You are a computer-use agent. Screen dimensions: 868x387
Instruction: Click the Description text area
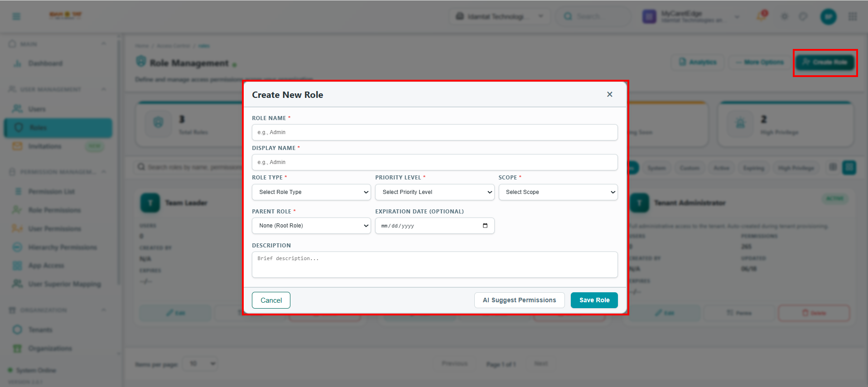pyautogui.click(x=434, y=265)
